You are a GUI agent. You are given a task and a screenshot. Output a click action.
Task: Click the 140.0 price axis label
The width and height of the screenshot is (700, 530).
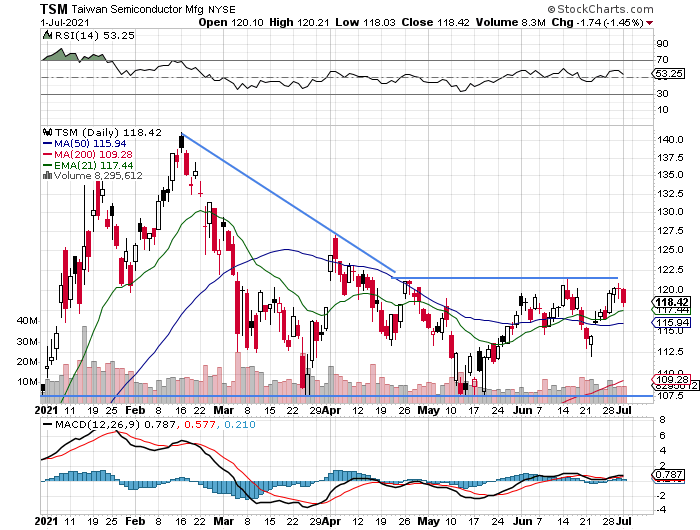[670, 140]
